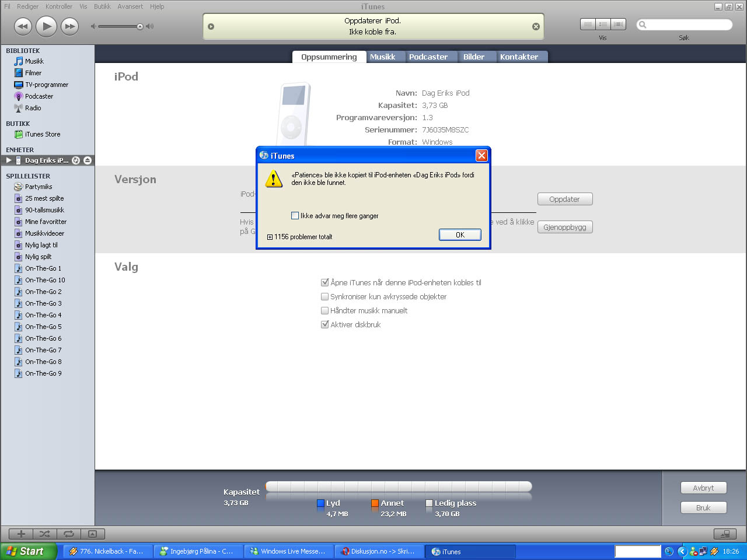Click the play button

pyautogui.click(x=46, y=26)
